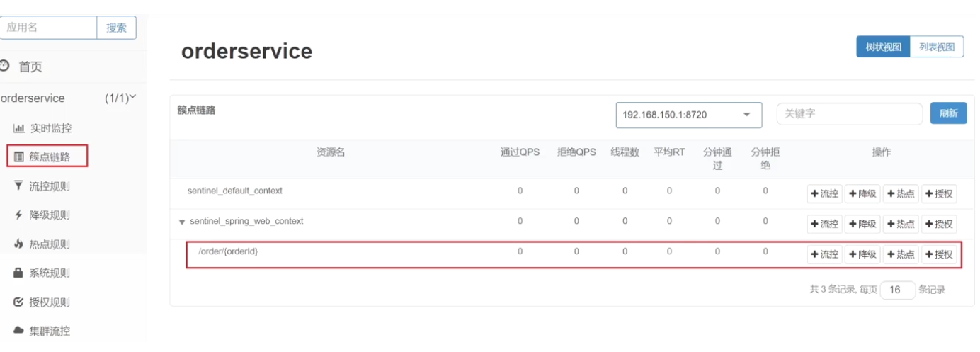Click the page size field showing 16

(x=897, y=290)
